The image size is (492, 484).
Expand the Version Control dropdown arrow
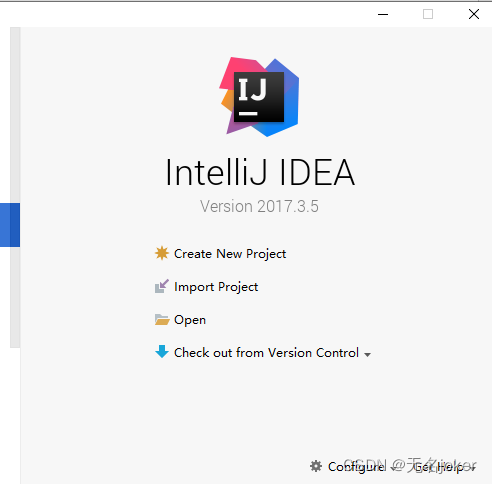pos(367,355)
